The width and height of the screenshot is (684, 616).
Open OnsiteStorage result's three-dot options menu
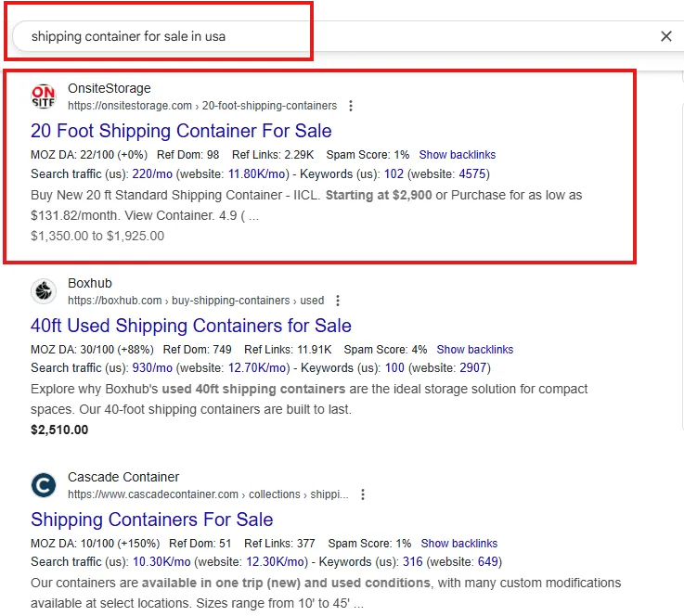click(x=351, y=106)
